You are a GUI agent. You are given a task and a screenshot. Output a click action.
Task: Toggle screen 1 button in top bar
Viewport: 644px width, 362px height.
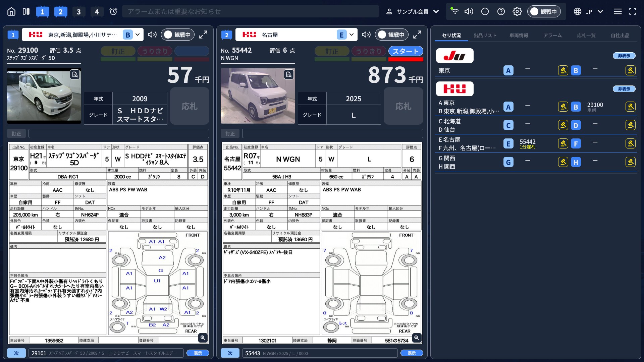[43, 12]
